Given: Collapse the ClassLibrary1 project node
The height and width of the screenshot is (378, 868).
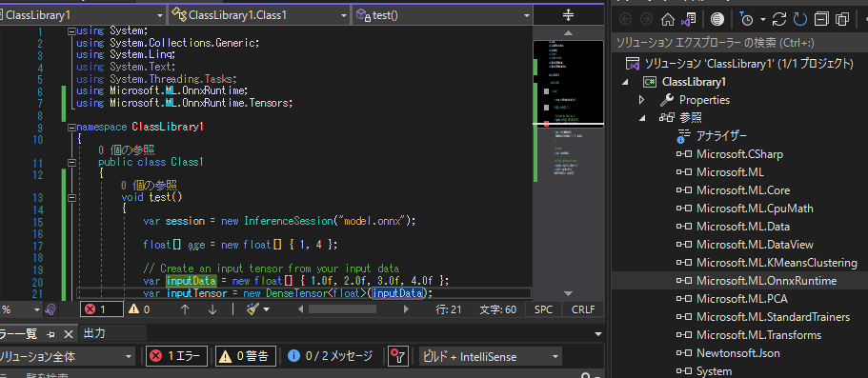Looking at the screenshot, I should 626,82.
